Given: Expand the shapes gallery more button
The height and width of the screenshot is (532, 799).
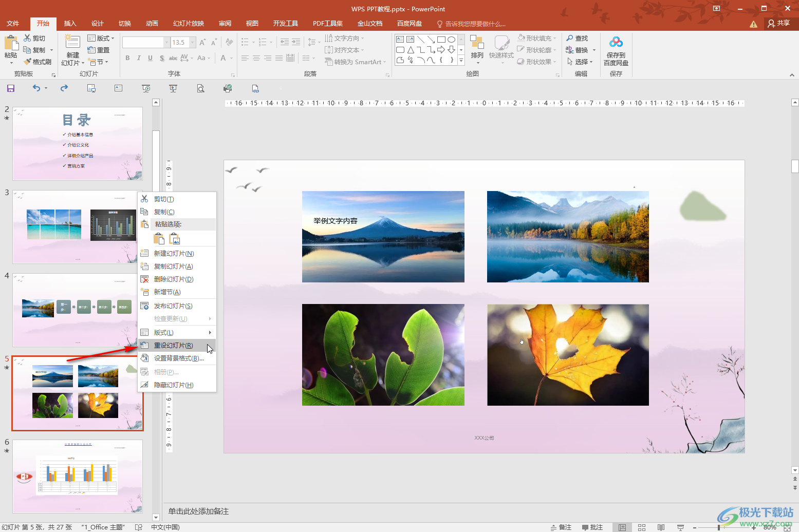Looking at the screenshot, I should pos(461,60).
